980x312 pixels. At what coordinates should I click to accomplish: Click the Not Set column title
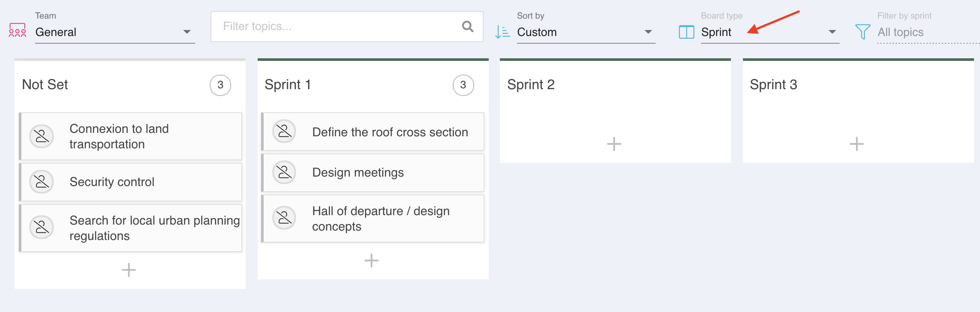pos(45,84)
